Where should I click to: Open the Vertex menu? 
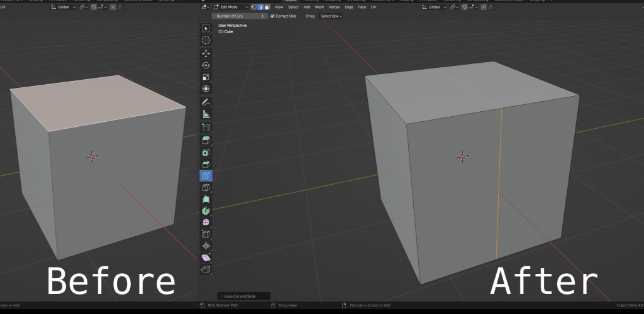coord(335,7)
